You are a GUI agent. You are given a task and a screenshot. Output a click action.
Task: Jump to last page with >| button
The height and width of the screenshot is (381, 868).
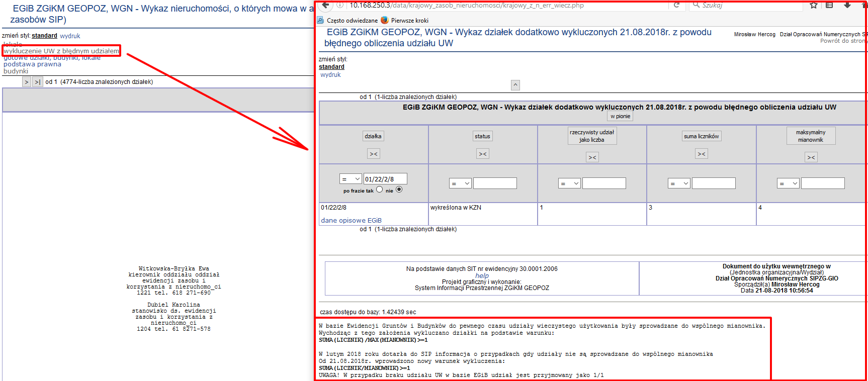click(38, 82)
